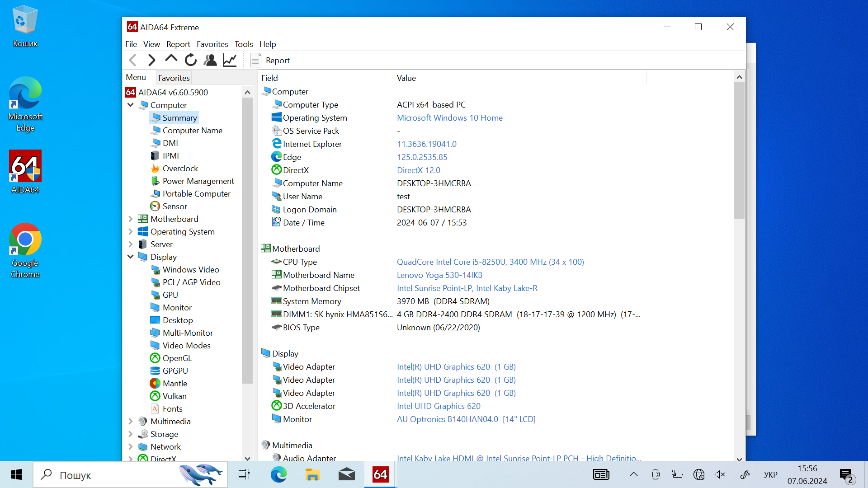Open the Favorites menu in the menu bar

click(212, 44)
